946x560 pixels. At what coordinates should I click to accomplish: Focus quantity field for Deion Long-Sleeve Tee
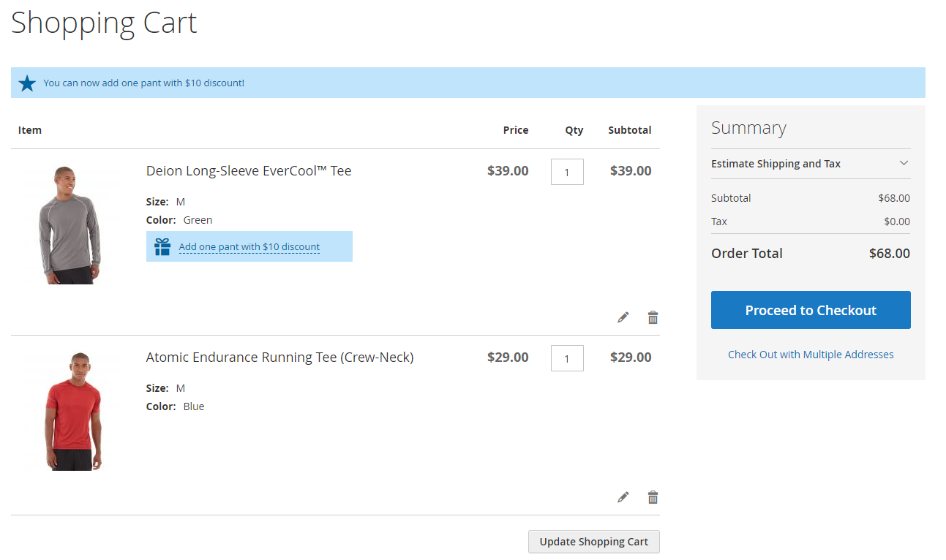click(x=567, y=172)
